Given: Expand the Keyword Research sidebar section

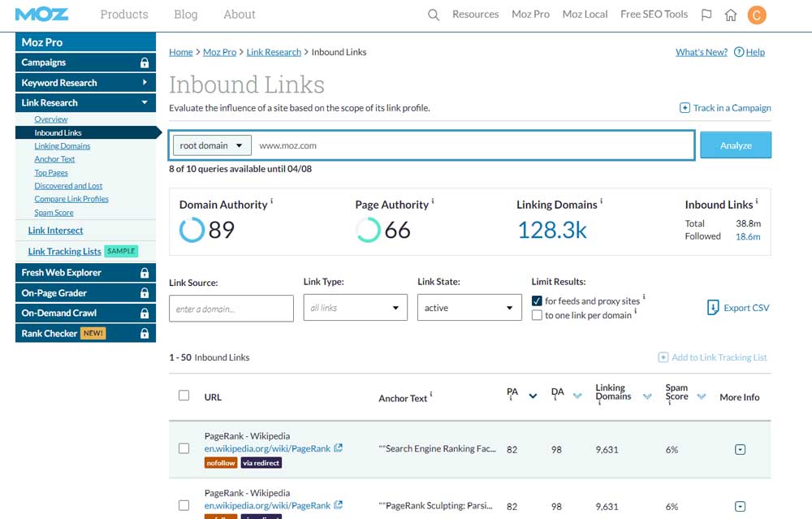Looking at the screenshot, I should pyautogui.click(x=85, y=83).
